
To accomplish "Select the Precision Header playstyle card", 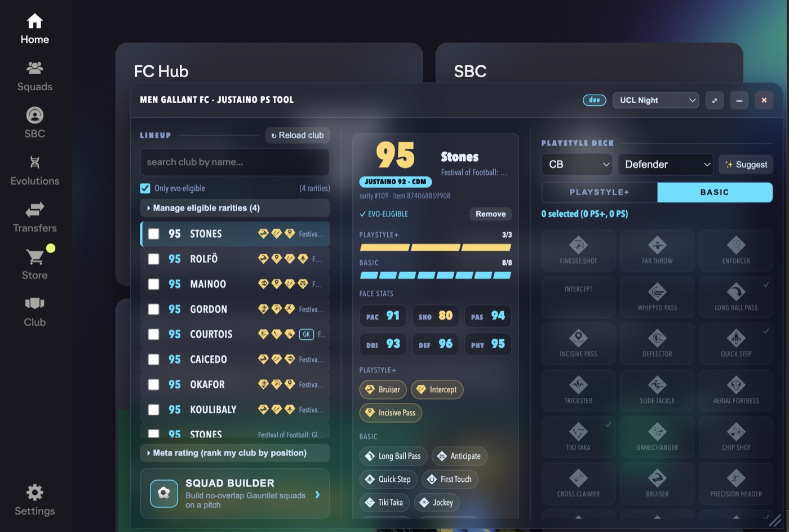I will tap(736, 484).
